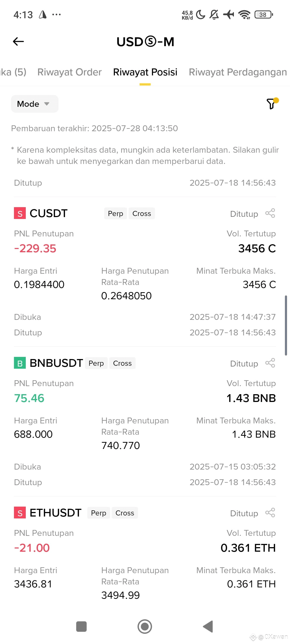
Task: Open the CUSDT pair name
Action: 48,213
